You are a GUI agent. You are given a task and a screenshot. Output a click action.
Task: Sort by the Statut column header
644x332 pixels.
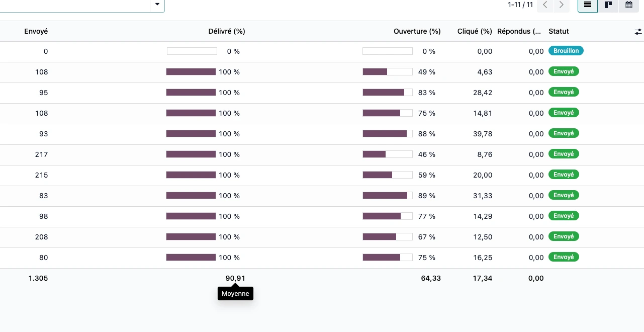tap(559, 31)
